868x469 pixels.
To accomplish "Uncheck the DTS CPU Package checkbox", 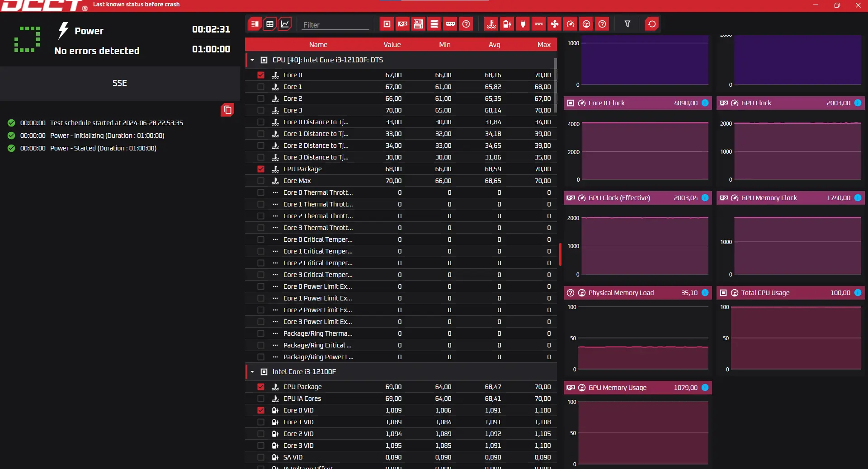I will [261, 169].
